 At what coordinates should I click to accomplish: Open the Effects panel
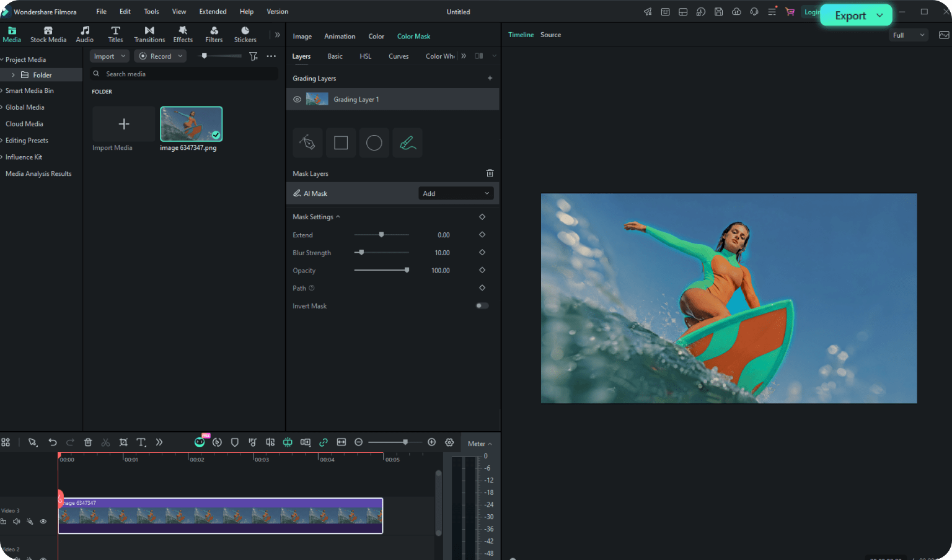(183, 35)
